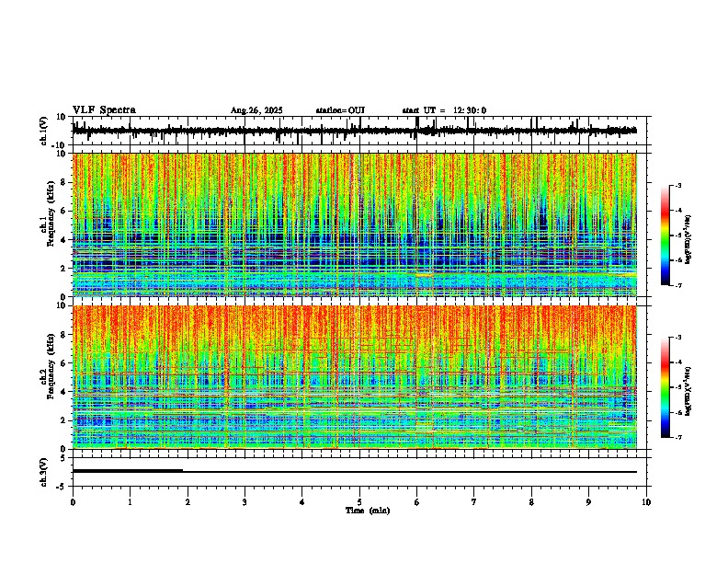
Task: Click the '4' tick on the Time axis
Action: pos(302,502)
